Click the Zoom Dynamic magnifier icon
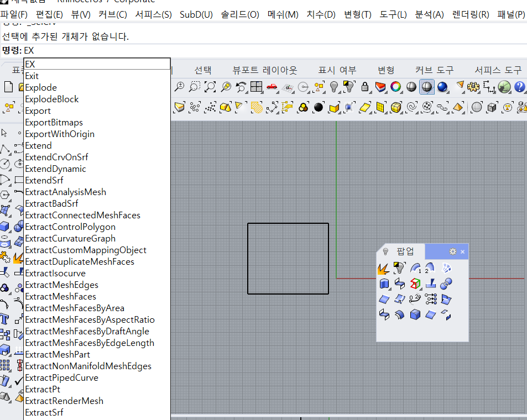This screenshot has width=527, height=420. [x=179, y=87]
